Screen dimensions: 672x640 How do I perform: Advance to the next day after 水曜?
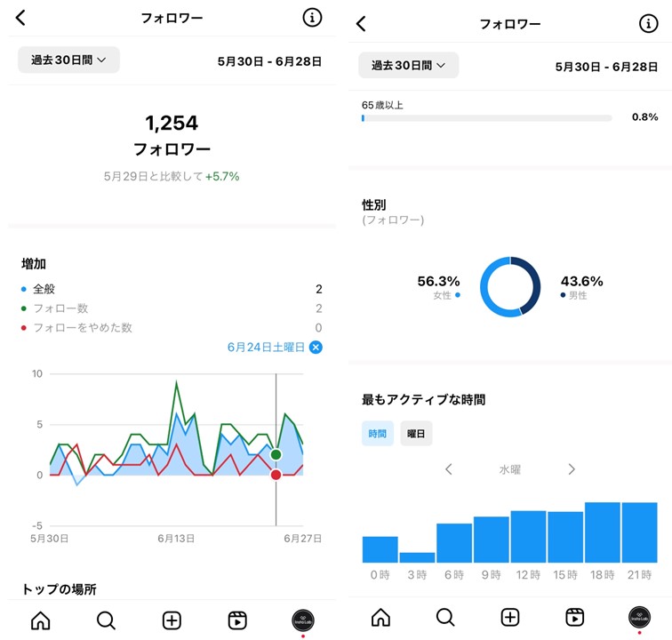[572, 469]
